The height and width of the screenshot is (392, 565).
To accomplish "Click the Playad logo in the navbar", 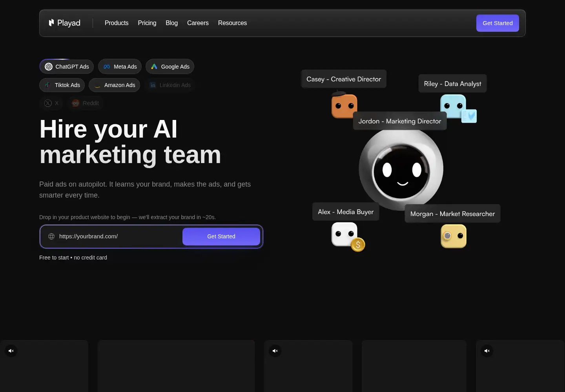I will coord(64,23).
